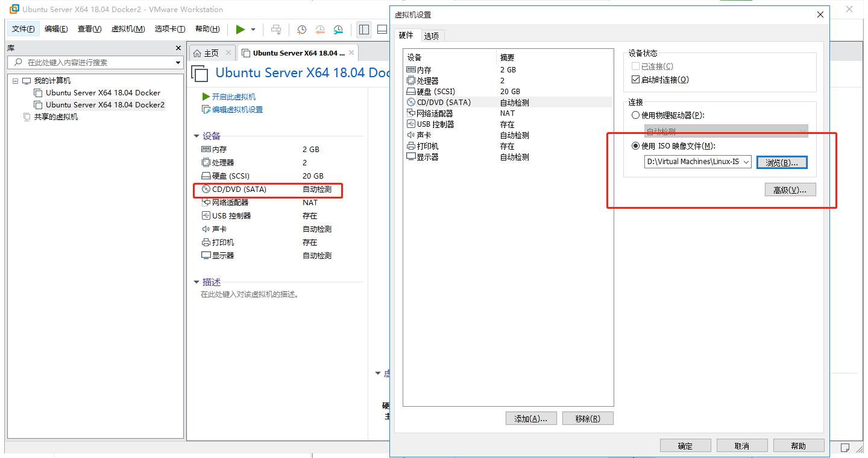The image size is (868, 458).
Task: Click the magnifier icon in library search
Action: [x=18, y=62]
